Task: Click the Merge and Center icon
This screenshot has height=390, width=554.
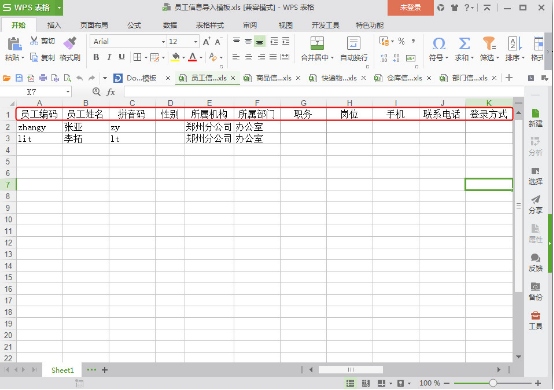Action: coord(317,43)
